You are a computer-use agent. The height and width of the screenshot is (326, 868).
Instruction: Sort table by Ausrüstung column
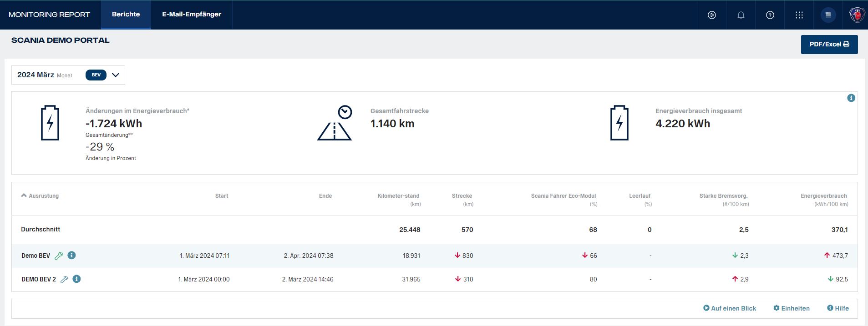(x=40, y=196)
